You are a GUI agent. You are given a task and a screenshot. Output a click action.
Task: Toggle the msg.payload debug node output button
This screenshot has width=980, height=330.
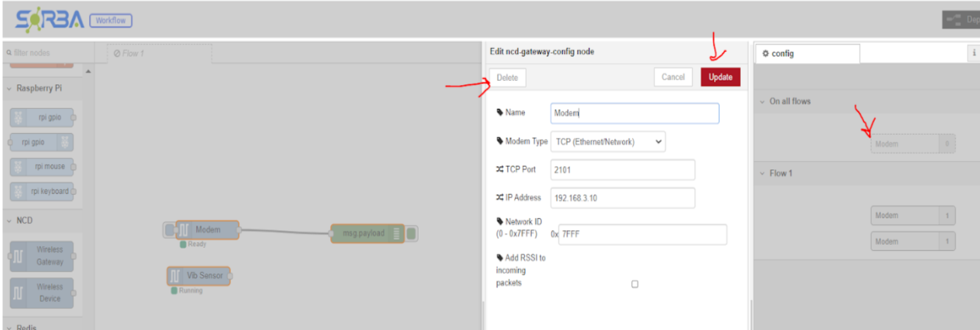(412, 233)
